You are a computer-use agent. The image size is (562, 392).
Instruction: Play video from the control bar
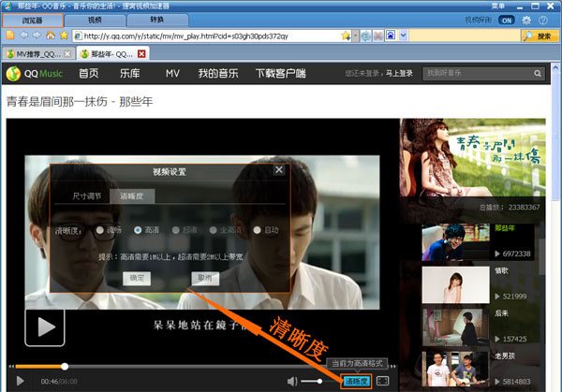(x=20, y=381)
